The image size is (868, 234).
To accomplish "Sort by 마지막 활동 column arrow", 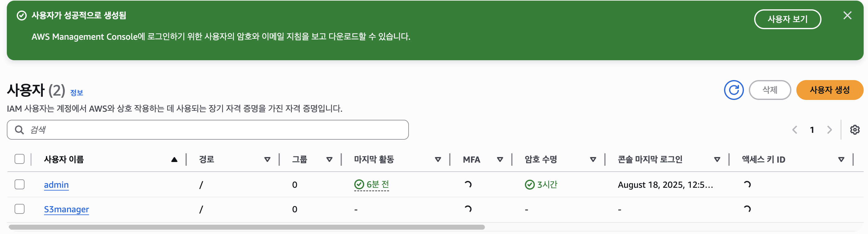I will coord(438,160).
